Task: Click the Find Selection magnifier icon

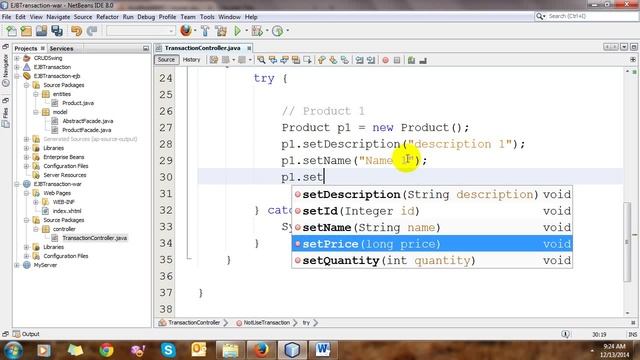Action: (x=261, y=60)
